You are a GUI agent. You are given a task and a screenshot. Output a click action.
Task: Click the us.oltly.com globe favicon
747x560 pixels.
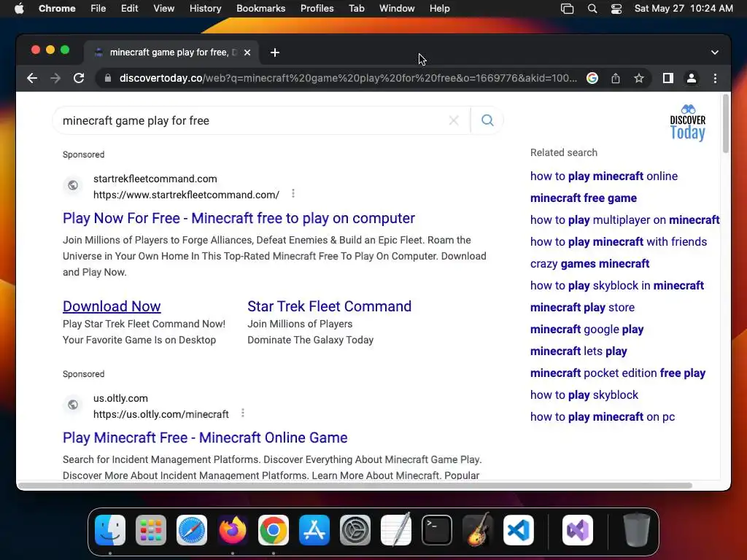[73, 404]
